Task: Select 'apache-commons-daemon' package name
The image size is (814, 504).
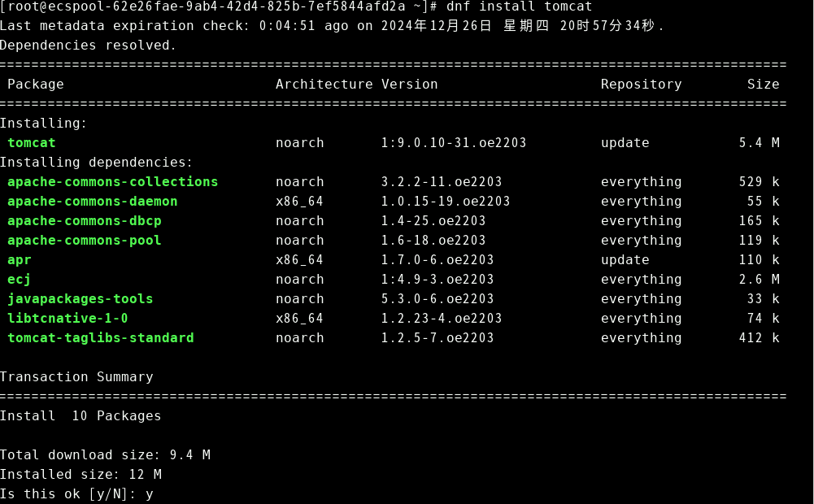Action: tap(93, 202)
